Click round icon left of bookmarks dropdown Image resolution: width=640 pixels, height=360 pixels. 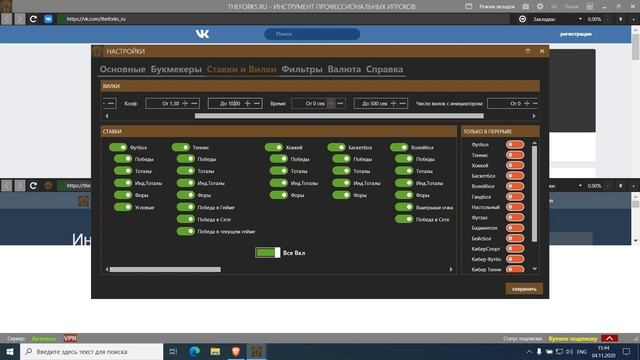[522, 19]
